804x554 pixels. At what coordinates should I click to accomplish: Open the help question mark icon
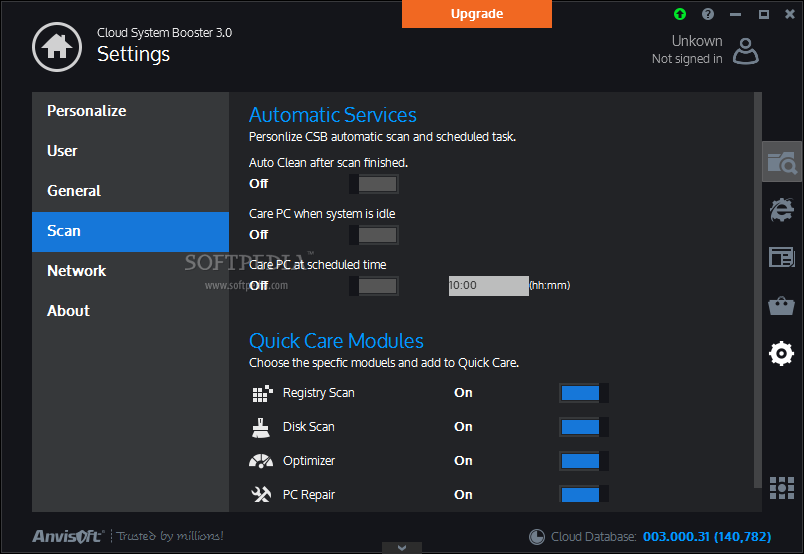708,14
